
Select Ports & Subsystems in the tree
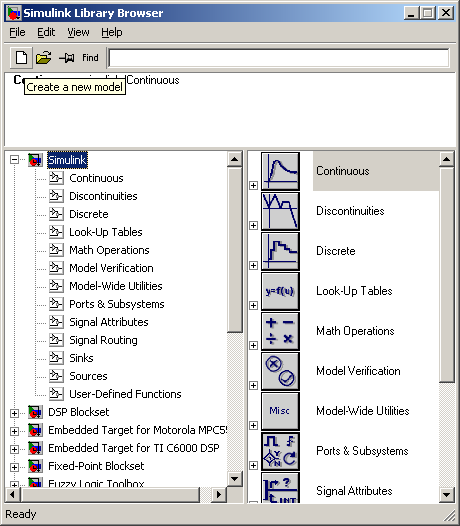click(117, 304)
